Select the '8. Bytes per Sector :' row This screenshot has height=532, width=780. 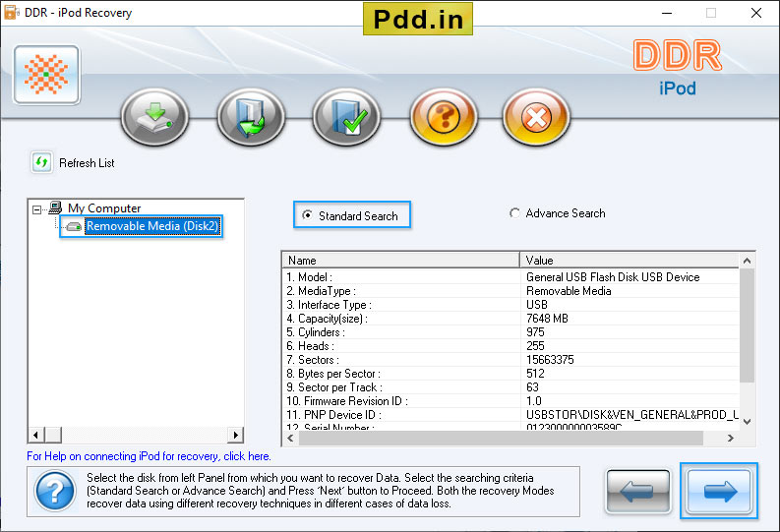pyautogui.click(x=510, y=374)
